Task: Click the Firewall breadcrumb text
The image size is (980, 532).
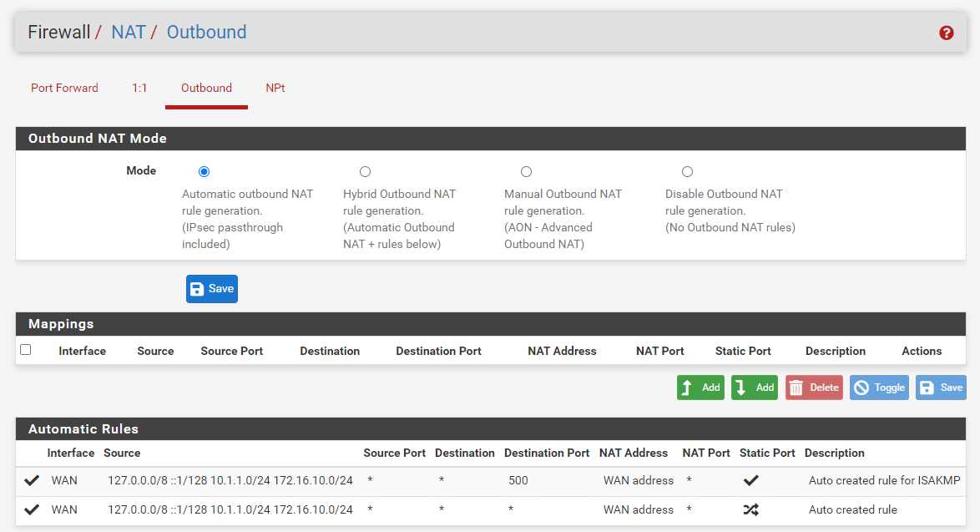Action: pyautogui.click(x=58, y=32)
